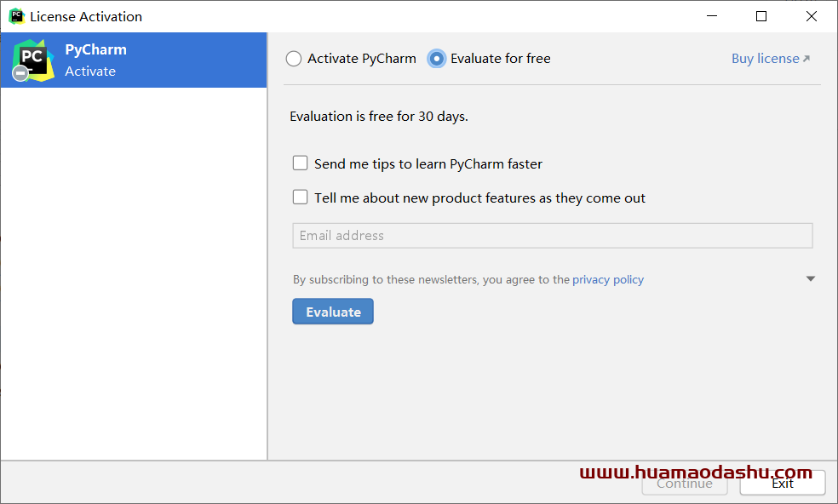Screen dimensions: 838x504
Task: Click the PyCharm title bar app icon
Action: pos(16,16)
